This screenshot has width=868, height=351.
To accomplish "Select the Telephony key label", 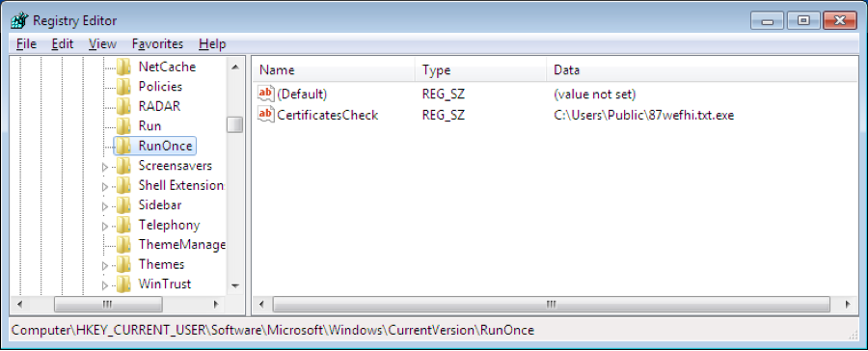I will 170,226.
